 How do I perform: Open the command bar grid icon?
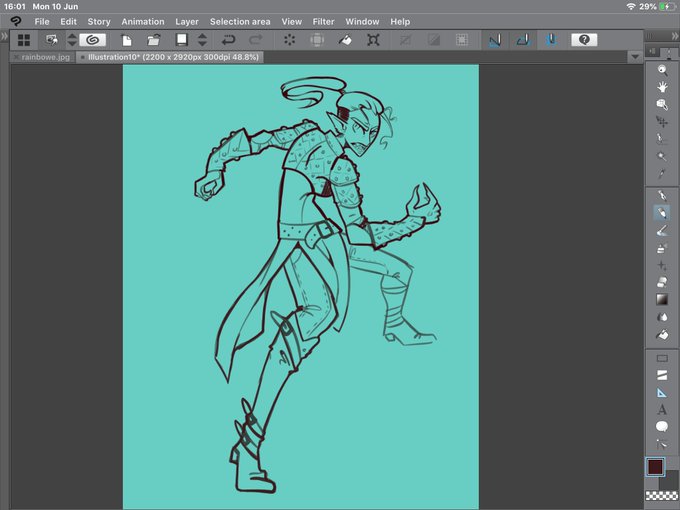pos(24,40)
